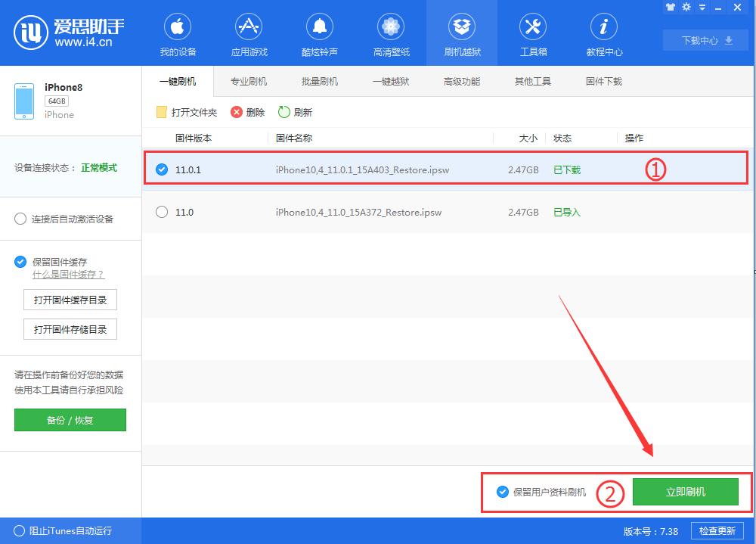Switch to 一键刷机 tab

[x=178, y=82]
